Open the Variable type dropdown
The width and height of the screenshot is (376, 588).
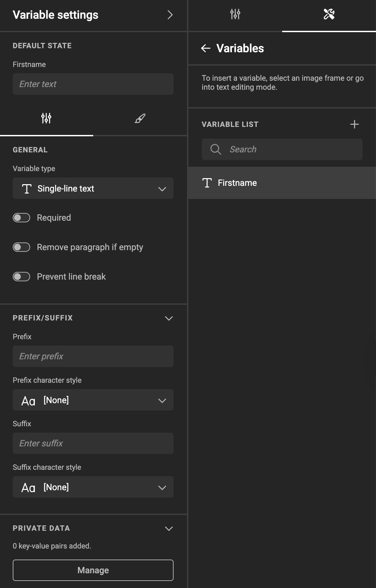pyautogui.click(x=93, y=188)
